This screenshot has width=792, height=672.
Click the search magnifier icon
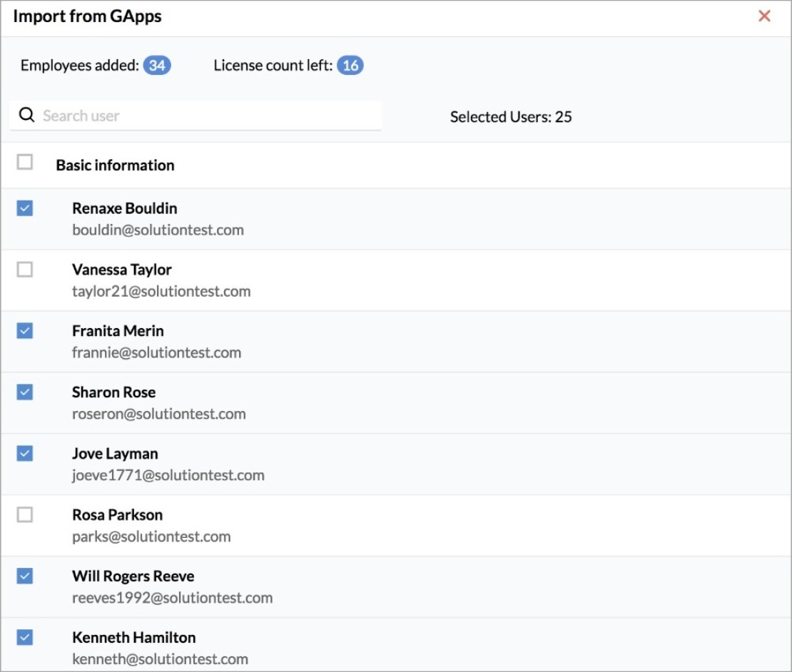coord(27,116)
